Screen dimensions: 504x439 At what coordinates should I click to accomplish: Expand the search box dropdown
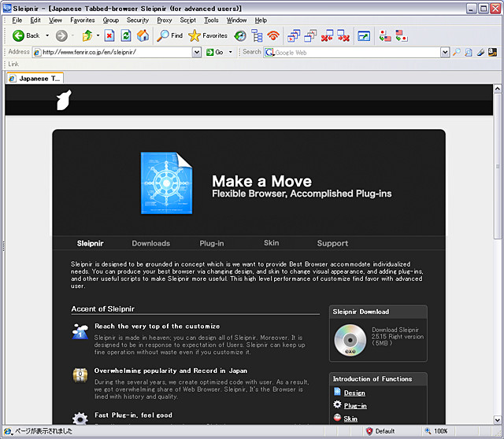445,53
